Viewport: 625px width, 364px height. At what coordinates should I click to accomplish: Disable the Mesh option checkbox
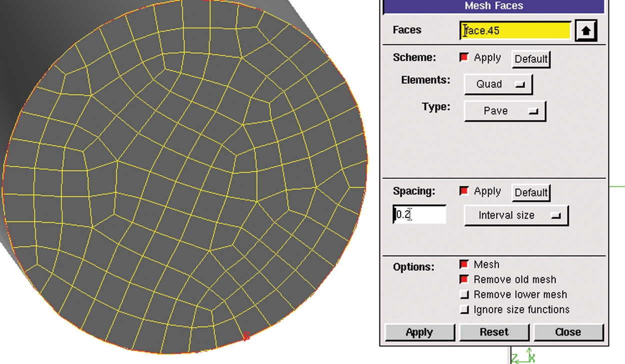(464, 265)
